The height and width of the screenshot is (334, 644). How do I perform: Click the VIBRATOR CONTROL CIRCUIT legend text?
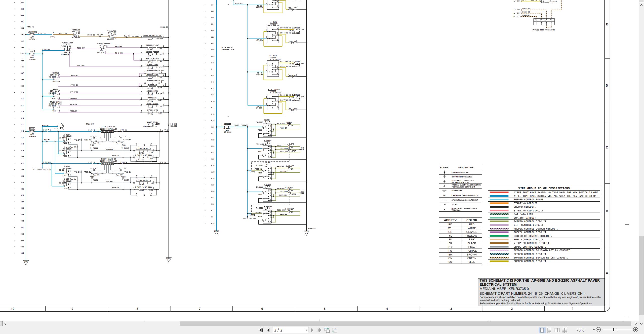[532, 243]
